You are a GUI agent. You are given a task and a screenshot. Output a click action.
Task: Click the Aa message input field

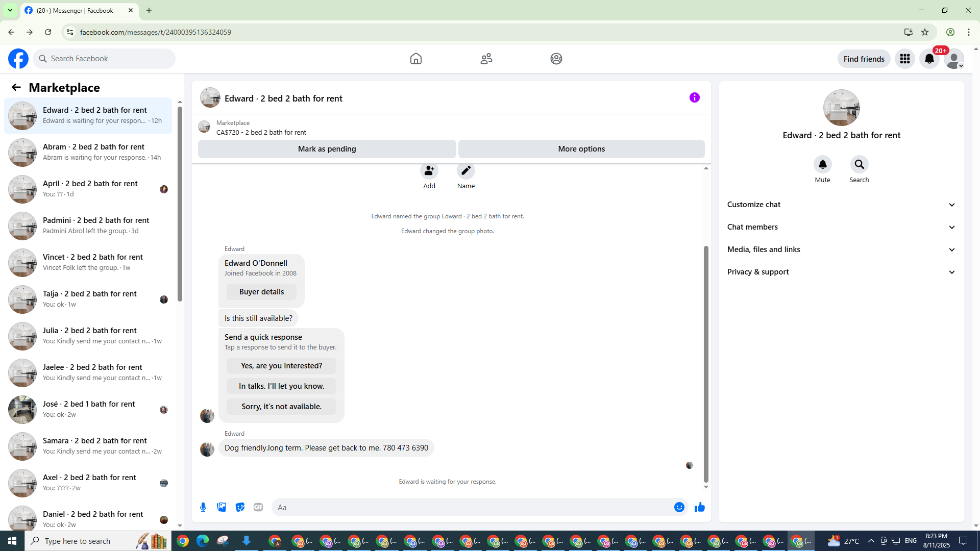pos(470,507)
